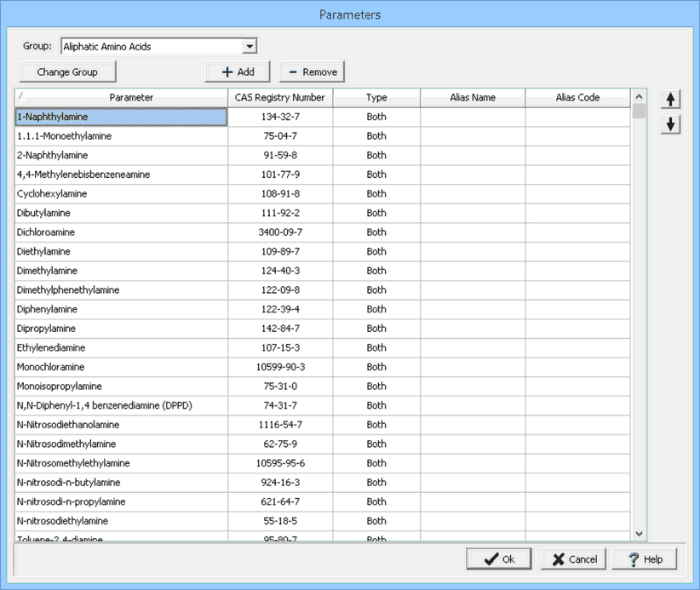
Task: Click the Alias Code column header
Action: coord(577,98)
